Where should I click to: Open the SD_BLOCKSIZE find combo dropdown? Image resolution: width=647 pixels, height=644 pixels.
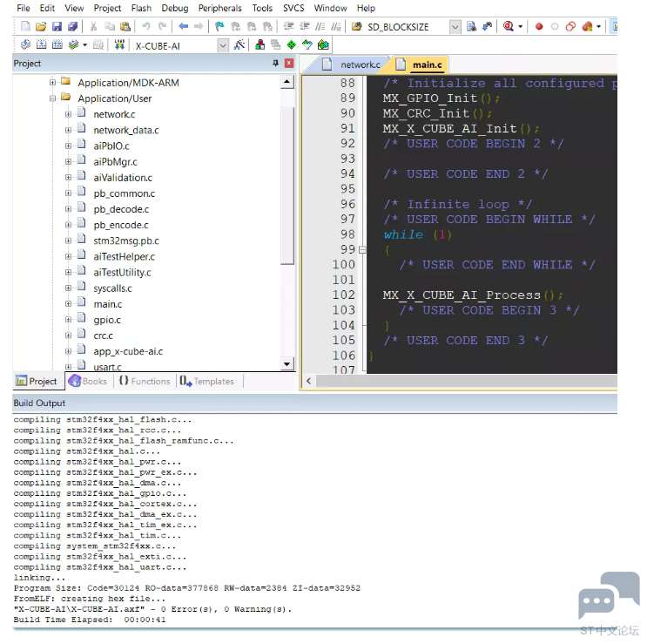[x=455, y=27]
